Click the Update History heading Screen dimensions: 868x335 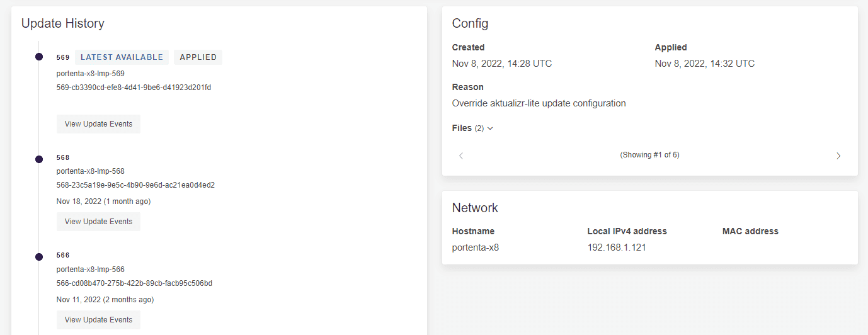(x=63, y=23)
